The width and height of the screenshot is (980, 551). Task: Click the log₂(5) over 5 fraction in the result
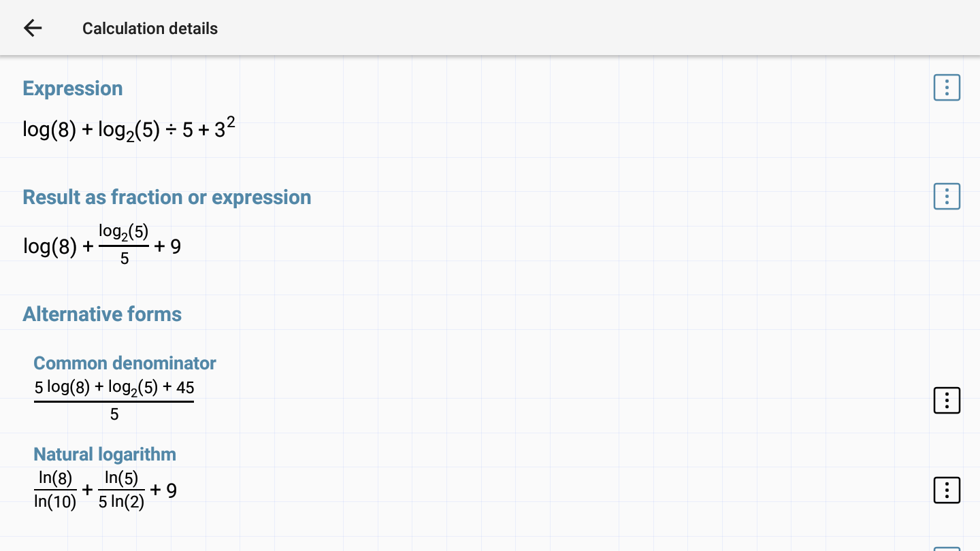(x=124, y=245)
